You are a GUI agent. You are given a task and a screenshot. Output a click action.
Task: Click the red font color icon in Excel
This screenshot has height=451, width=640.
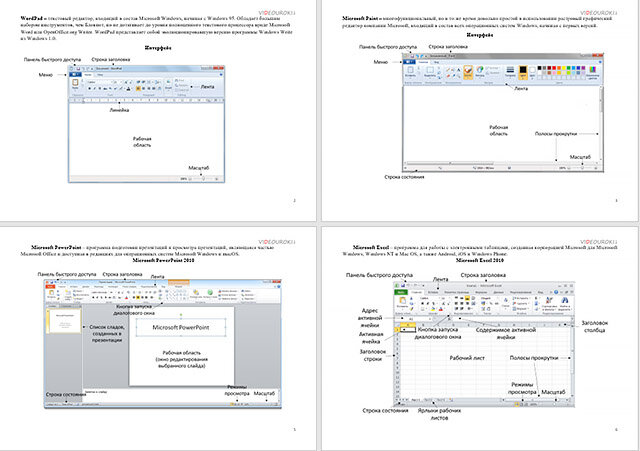441,309
